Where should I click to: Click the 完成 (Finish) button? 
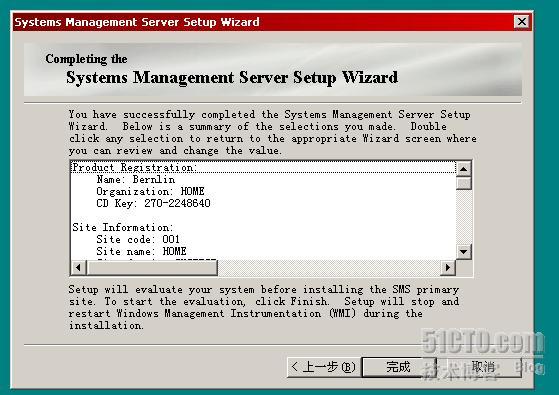click(399, 367)
